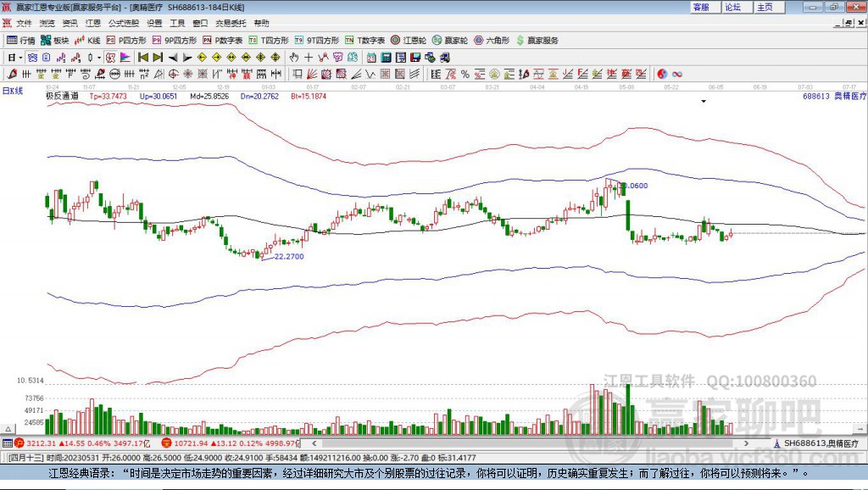Viewport: 868px width, 490px height.
Task: Click the blue infinity loop icon
Action: pyautogui.click(x=677, y=75)
